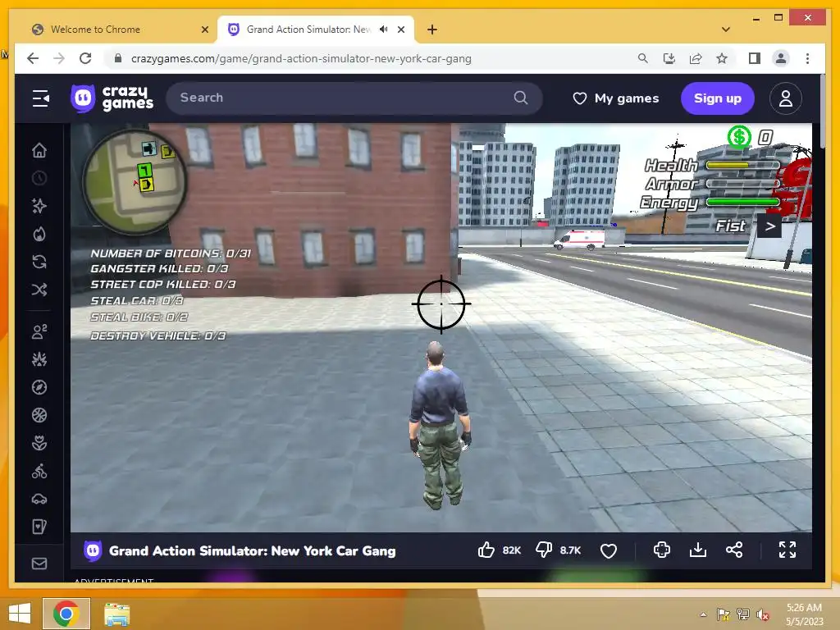This screenshot has height=630, width=840.
Task: Open the Car games sidebar icon
Action: click(x=39, y=500)
